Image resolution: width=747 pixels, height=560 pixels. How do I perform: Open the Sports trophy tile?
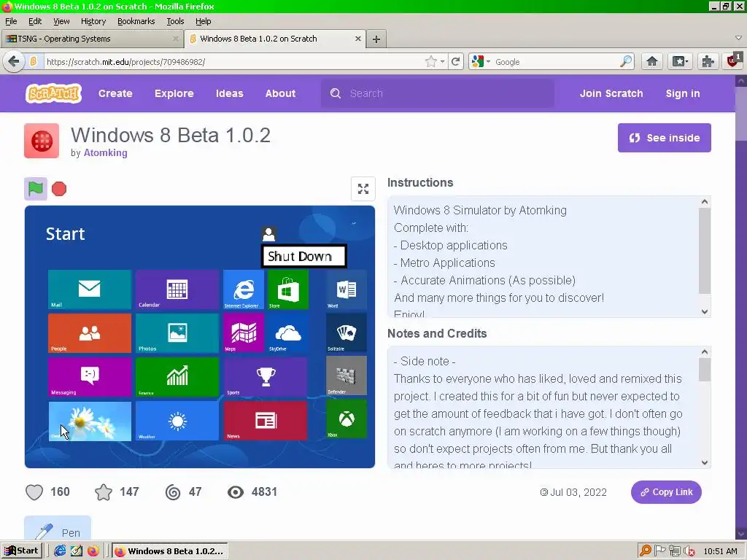click(266, 377)
